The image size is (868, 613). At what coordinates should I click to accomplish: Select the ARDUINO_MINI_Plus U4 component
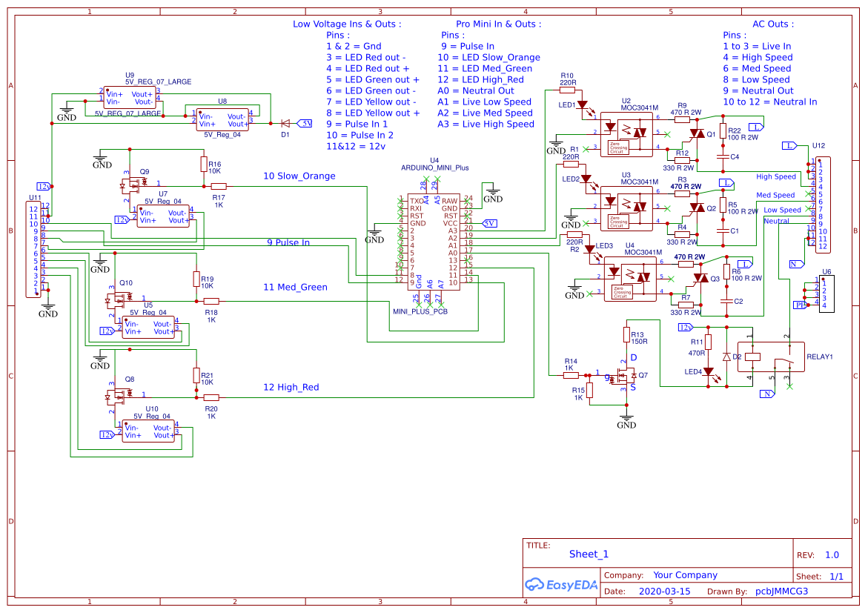tap(434, 242)
